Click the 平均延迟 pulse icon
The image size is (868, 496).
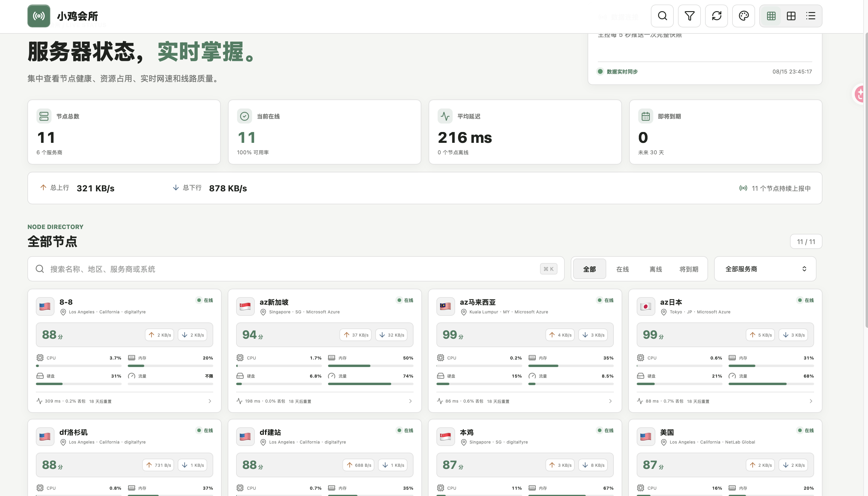pyautogui.click(x=445, y=116)
